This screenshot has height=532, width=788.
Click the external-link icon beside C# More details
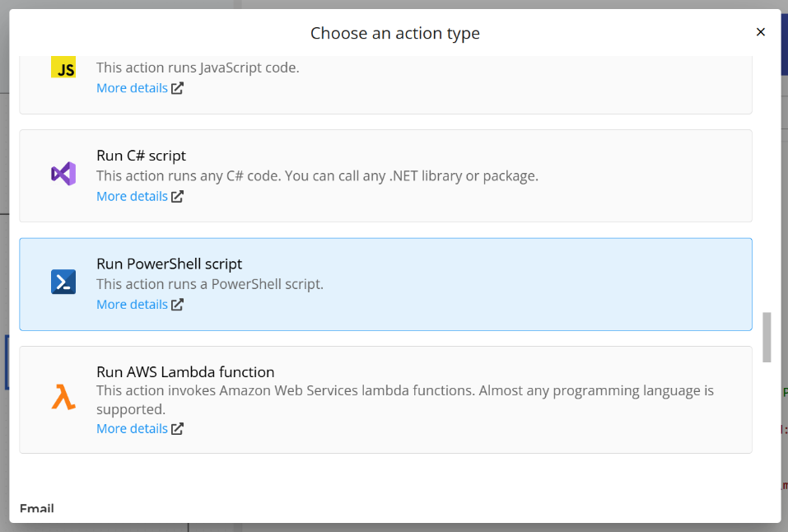176,196
